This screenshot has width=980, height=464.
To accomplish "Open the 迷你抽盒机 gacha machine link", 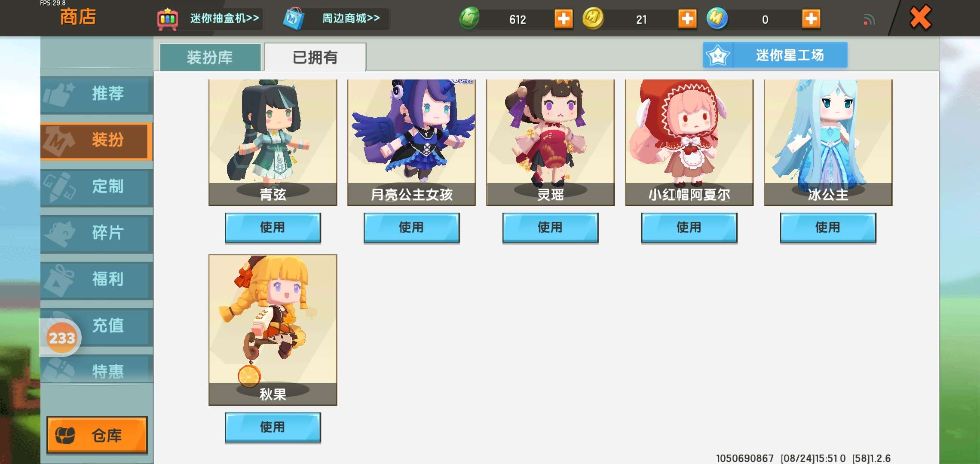I will (209, 19).
